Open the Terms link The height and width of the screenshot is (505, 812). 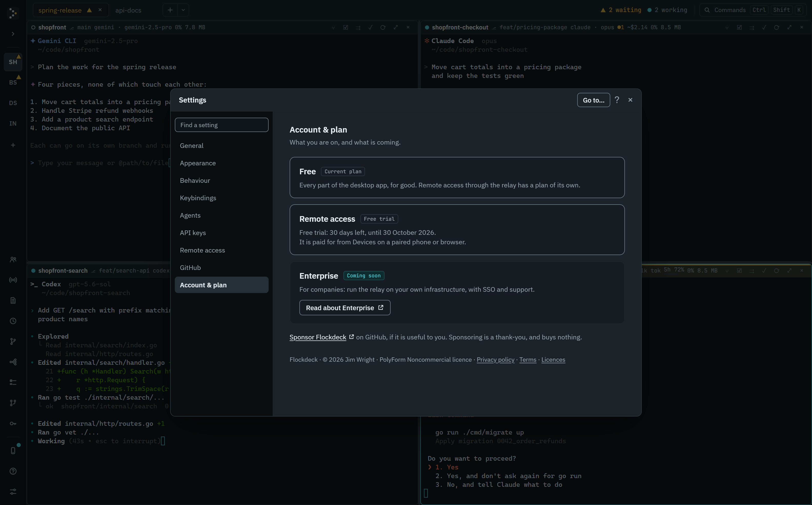(x=527, y=359)
